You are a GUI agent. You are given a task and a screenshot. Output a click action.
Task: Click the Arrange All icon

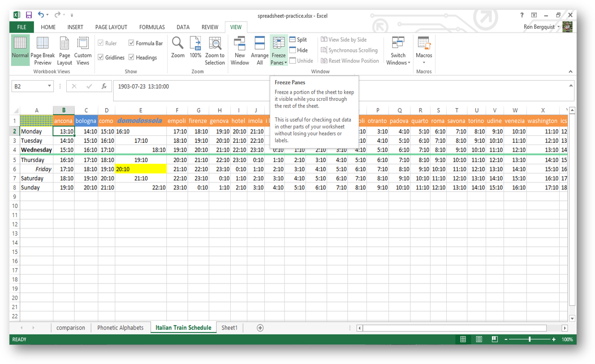(259, 49)
